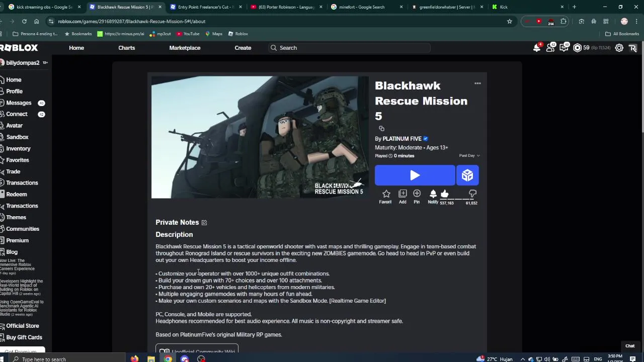Open the All Bookmarks folder
The width and height of the screenshot is (644, 362).
(622, 34)
